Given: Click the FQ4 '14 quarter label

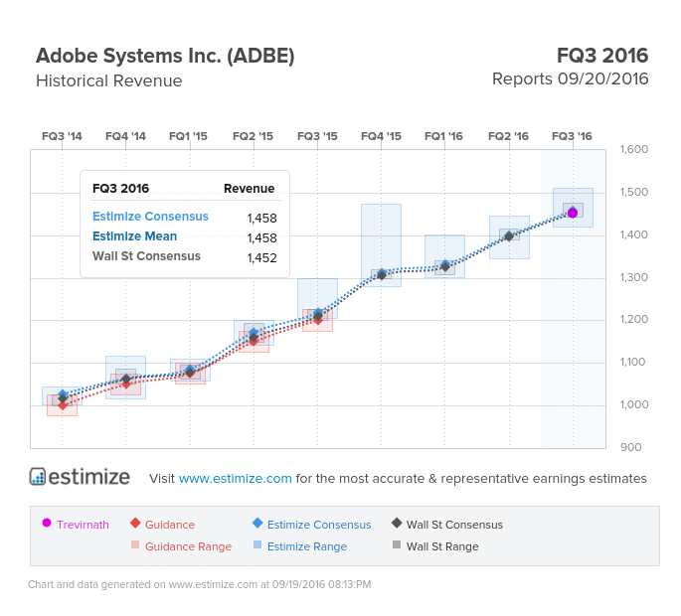Looking at the screenshot, I should coord(125,136).
